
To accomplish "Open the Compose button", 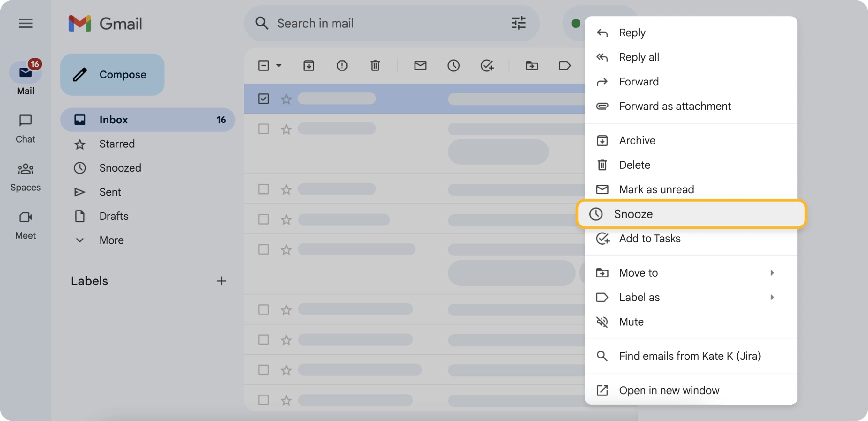I will [112, 74].
